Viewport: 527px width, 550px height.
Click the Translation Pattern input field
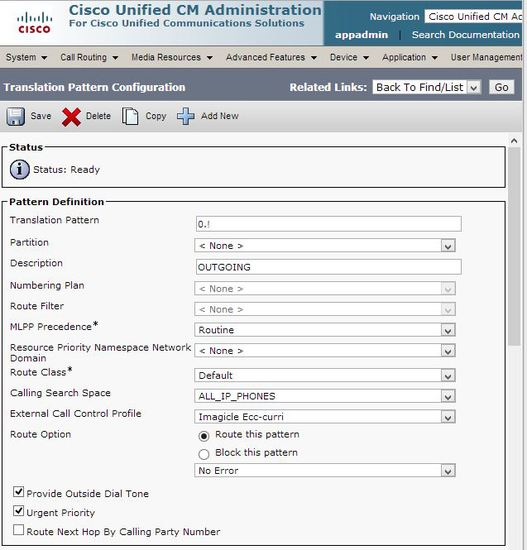coord(328,224)
